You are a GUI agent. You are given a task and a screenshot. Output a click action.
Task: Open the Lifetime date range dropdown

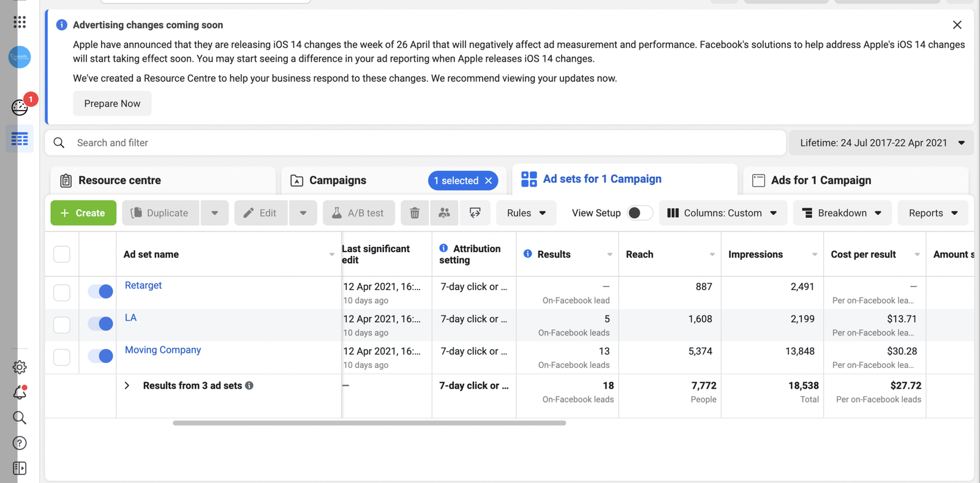[x=881, y=143]
